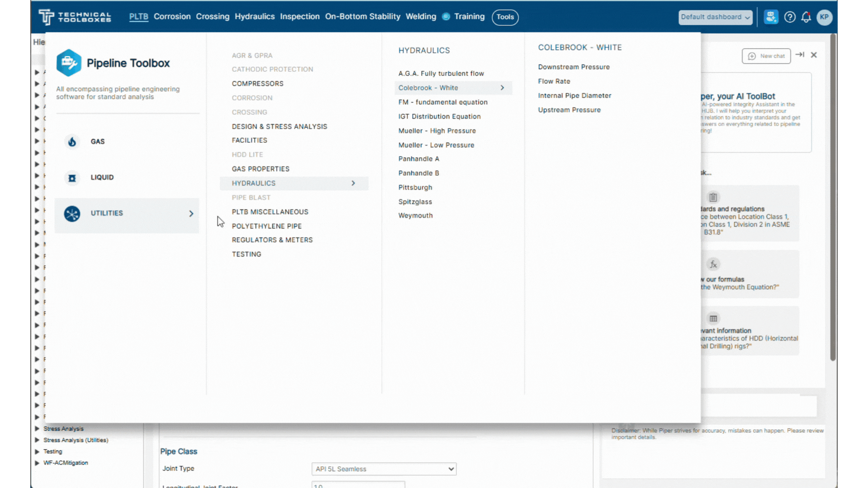The width and height of the screenshot is (868, 488).
Task: Switch to the Welding menu item
Action: pos(421,16)
